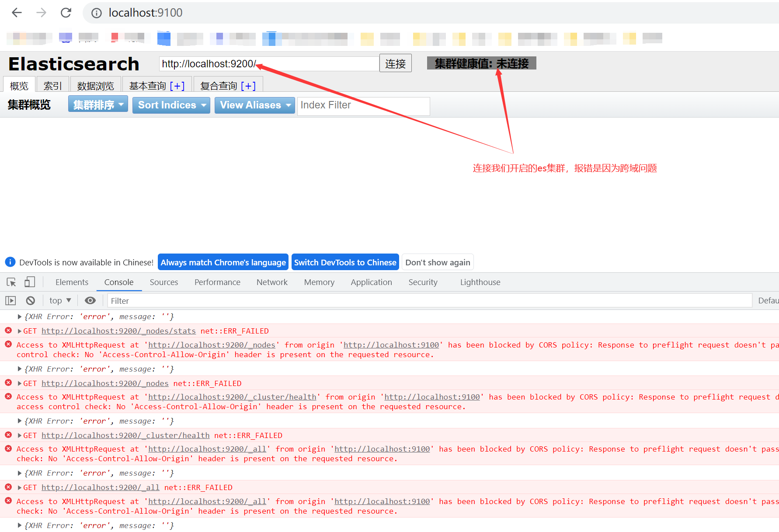Click the error icon beside GET _nodes/stats
779x532 pixels.
(8, 330)
